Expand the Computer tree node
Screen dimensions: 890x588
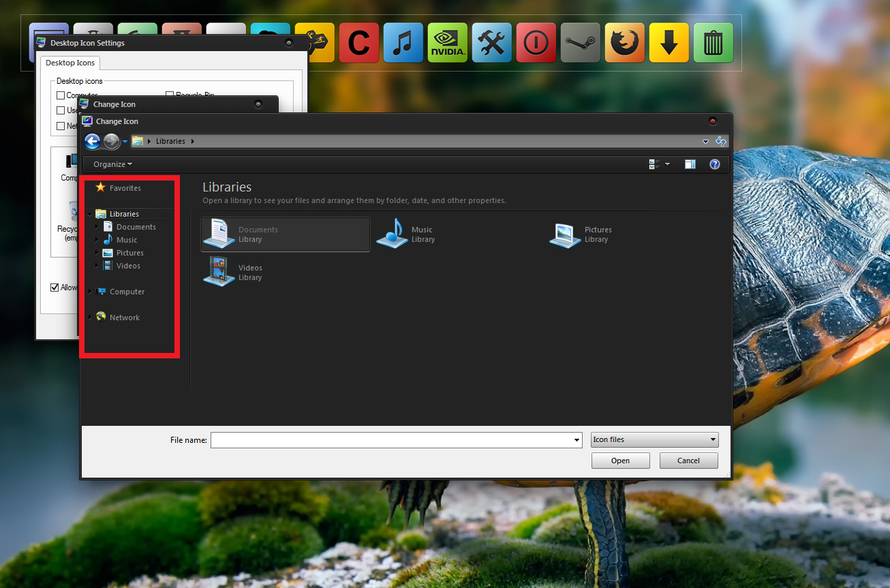90,292
